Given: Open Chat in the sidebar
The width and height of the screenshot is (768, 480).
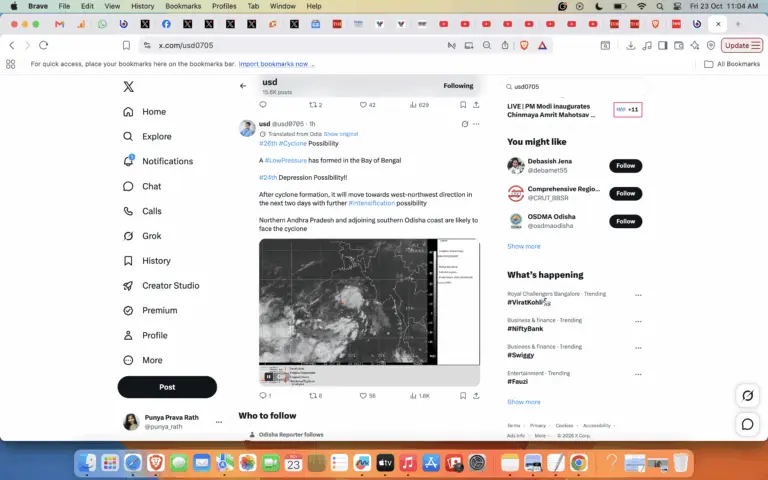Looking at the screenshot, I should click(x=142, y=186).
